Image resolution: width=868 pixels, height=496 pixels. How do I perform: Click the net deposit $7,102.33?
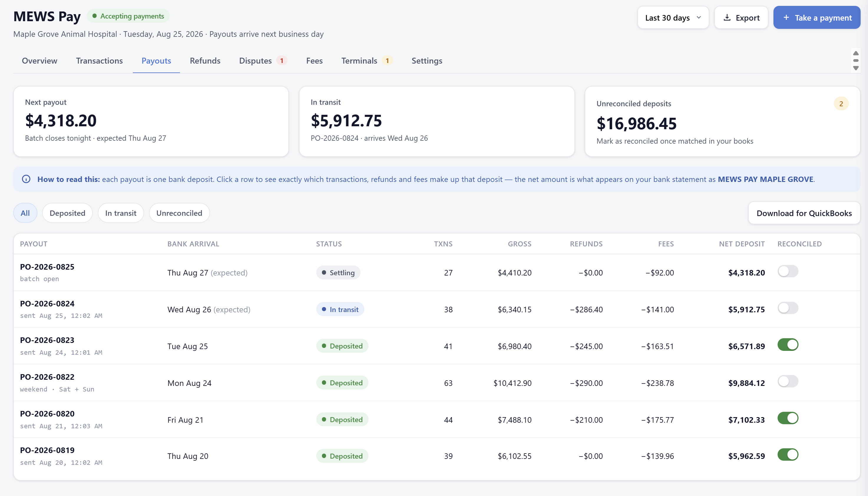(746, 420)
